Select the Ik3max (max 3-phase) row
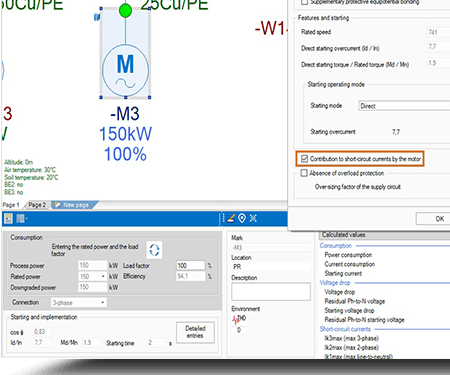The width and height of the screenshot is (450, 375). (x=352, y=338)
